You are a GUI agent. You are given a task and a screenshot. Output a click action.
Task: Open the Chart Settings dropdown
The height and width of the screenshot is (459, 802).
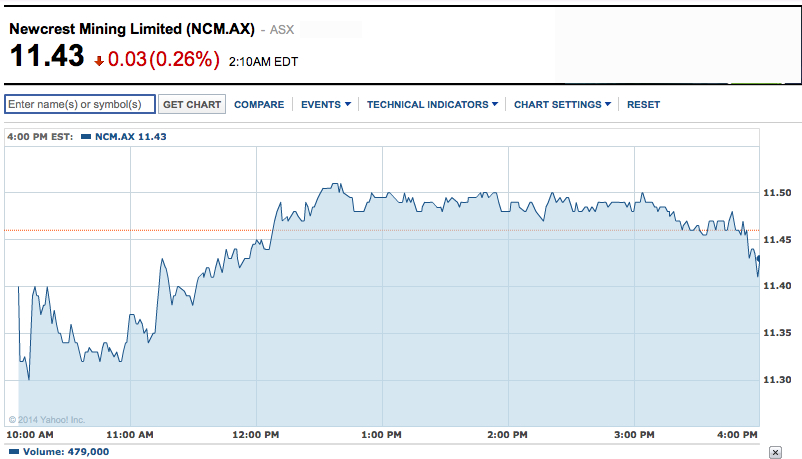(x=562, y=104)
